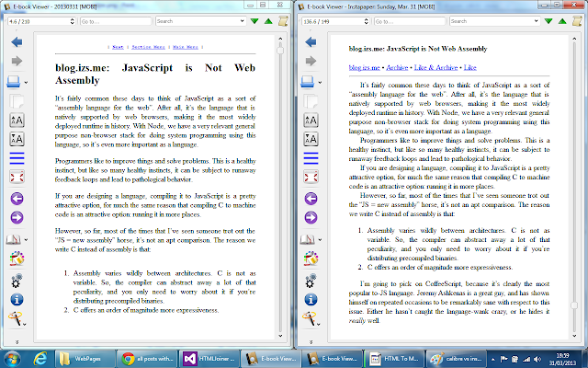Click the blue Back arrow in the Instapaper viewer
This screenshot has height=368, width=588.
[x=311, y=42]
